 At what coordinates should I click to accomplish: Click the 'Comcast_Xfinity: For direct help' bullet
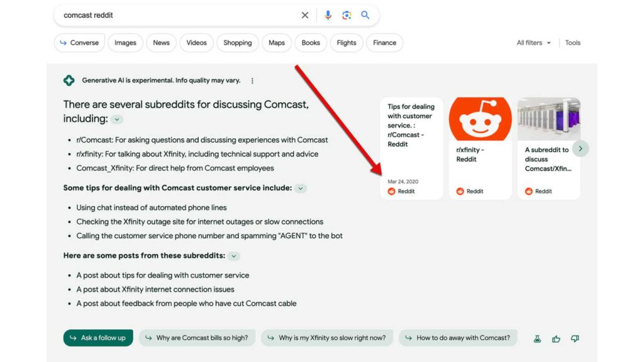175,168
